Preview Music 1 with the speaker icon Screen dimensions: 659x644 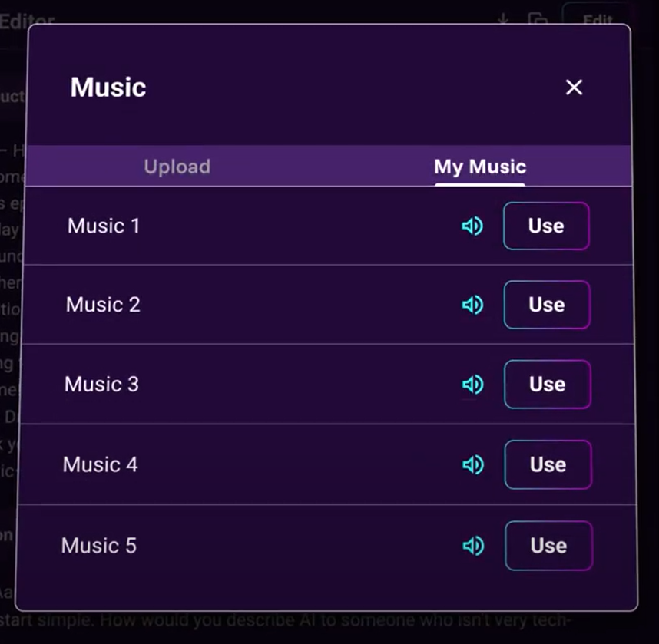(472, 226)
